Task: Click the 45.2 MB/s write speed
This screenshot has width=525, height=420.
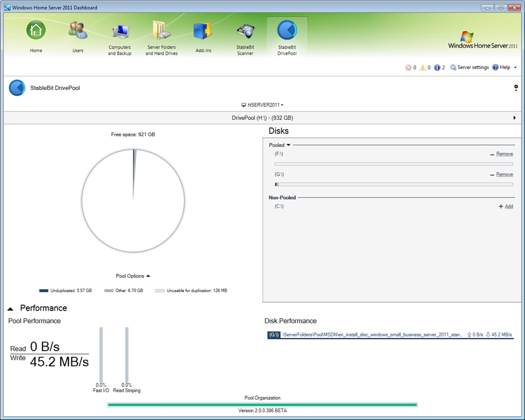Action: click(x=59, y=361)
